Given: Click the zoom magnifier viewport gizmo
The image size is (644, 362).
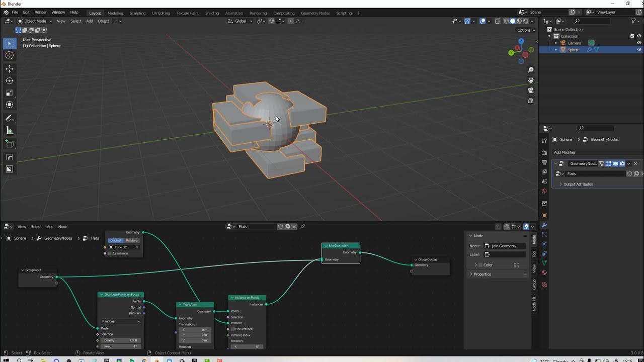Looking at the screenshot, I should tap(530, 70).
